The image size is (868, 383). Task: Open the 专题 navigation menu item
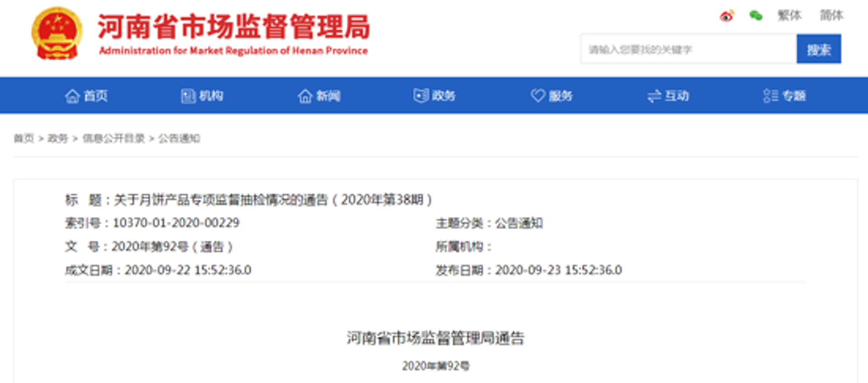click(785, 96)
